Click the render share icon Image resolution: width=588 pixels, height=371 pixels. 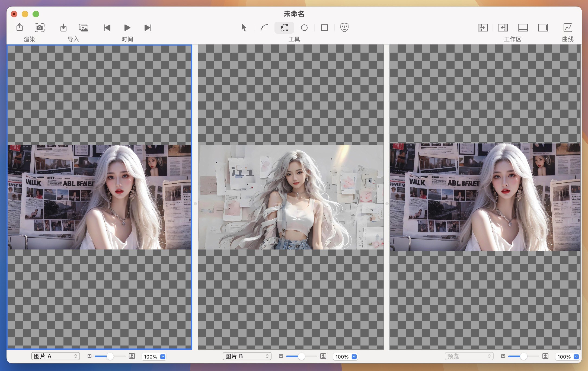pyautogui.click(x=20, y=27)
